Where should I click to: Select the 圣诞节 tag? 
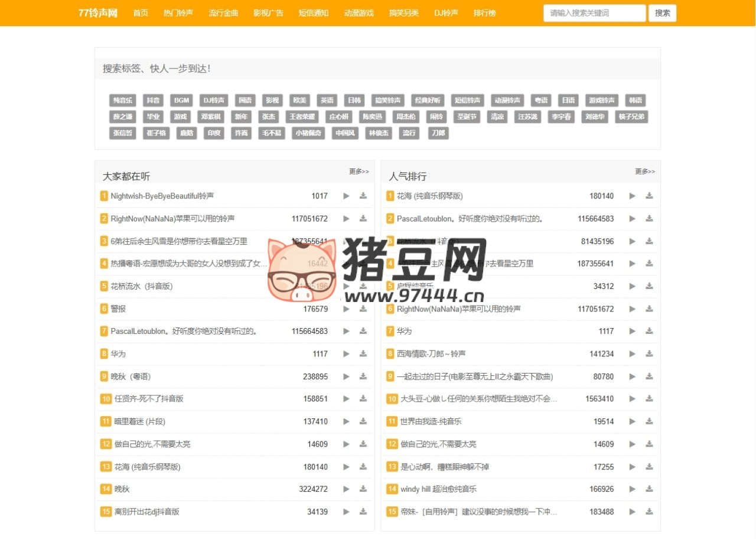(x=467, y=116)
